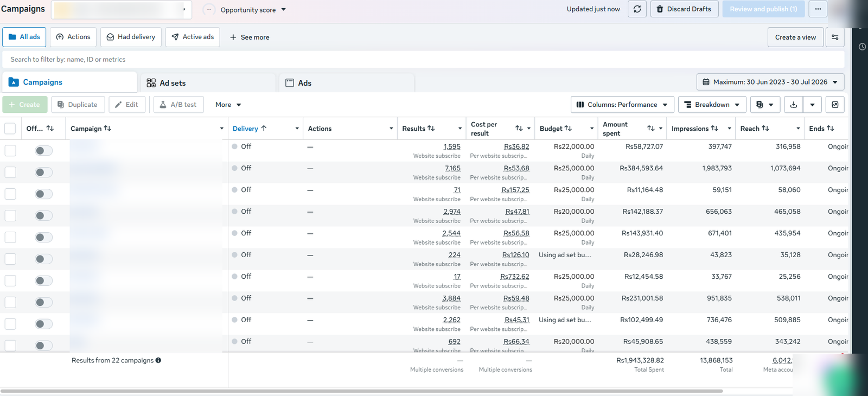The width and height of the screenshot is (868, 396).
Task: Select the header select-all checkbox
Action: coord(10,129)
